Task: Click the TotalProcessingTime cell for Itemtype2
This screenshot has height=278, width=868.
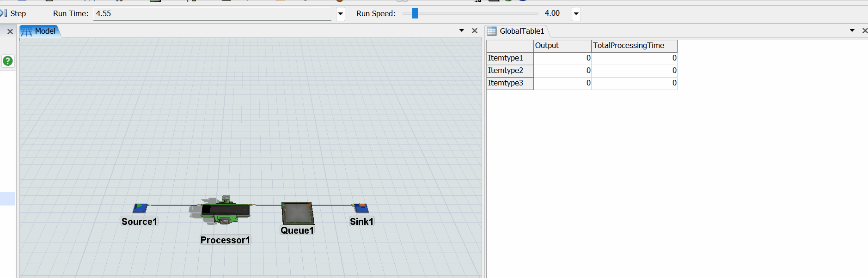Action: [x=635, y=71]
